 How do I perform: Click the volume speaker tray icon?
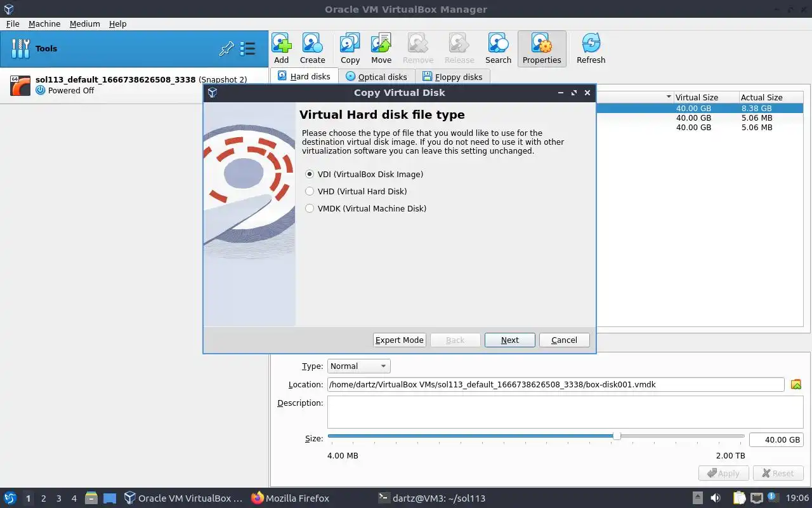pyautogui.click(x=716, y=498)
